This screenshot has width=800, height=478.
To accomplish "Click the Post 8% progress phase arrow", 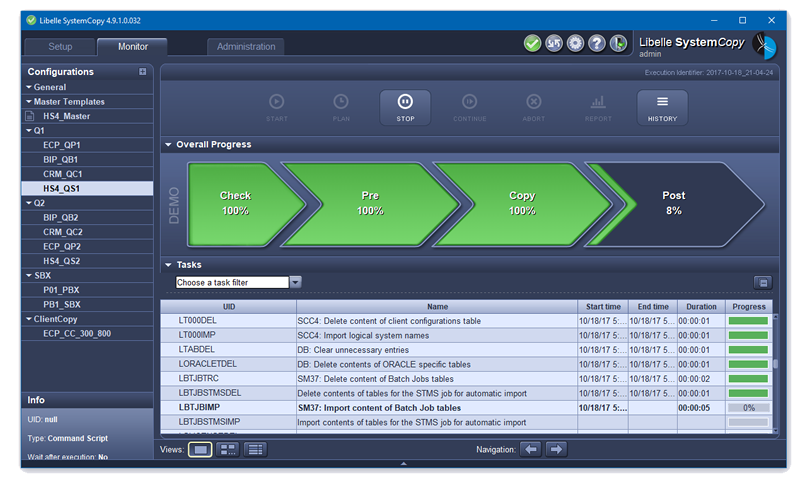I will click(x=673, y=203).
